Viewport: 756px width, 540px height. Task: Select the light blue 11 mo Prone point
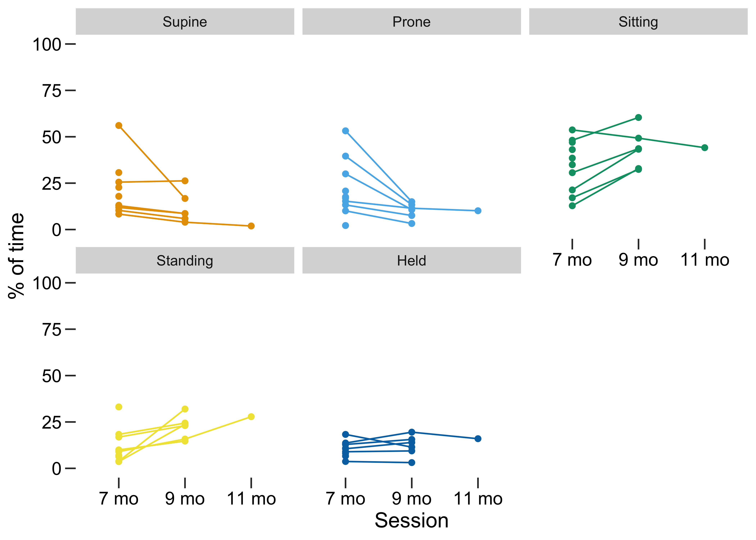pos(478,210)
